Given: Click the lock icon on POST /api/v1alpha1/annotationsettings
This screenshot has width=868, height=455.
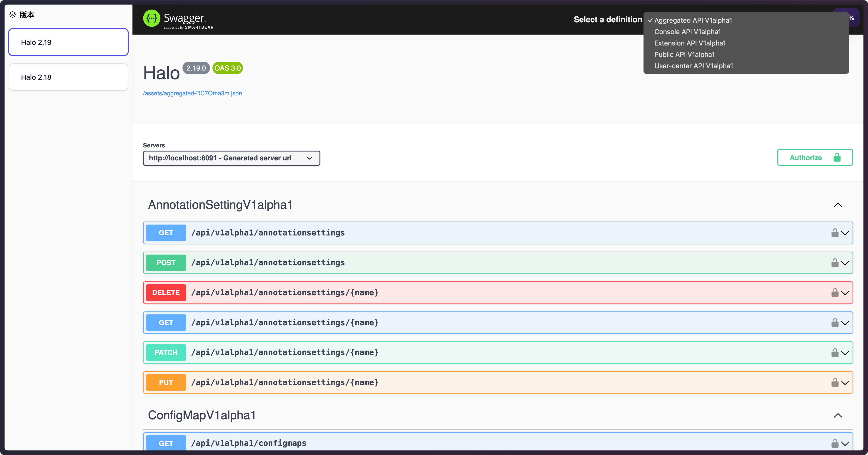Looking at the screenshot, I should coord(835,263).
